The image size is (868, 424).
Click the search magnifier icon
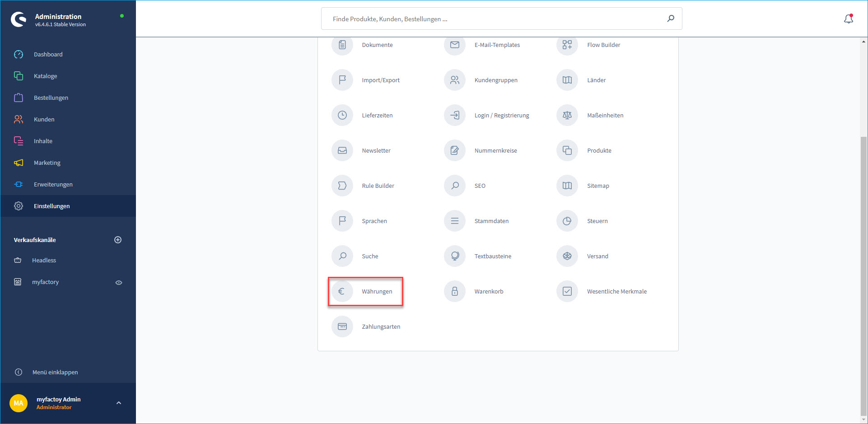[671, 19]
